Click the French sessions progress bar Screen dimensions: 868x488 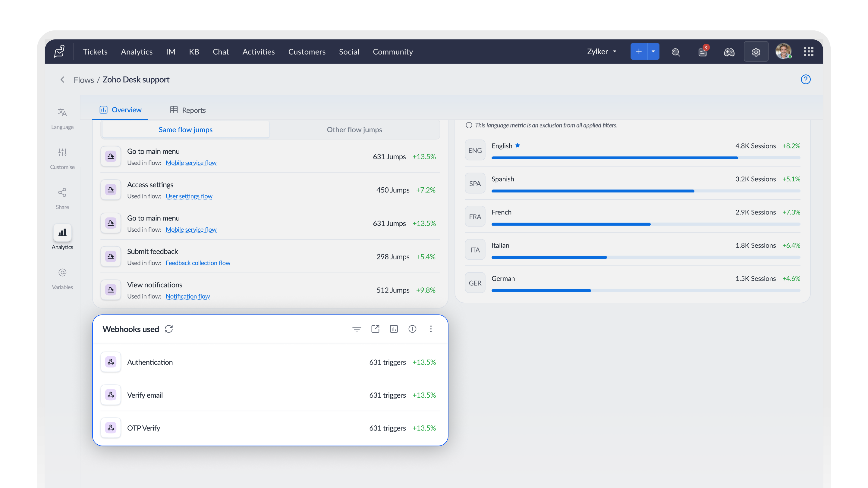(646, 224)
